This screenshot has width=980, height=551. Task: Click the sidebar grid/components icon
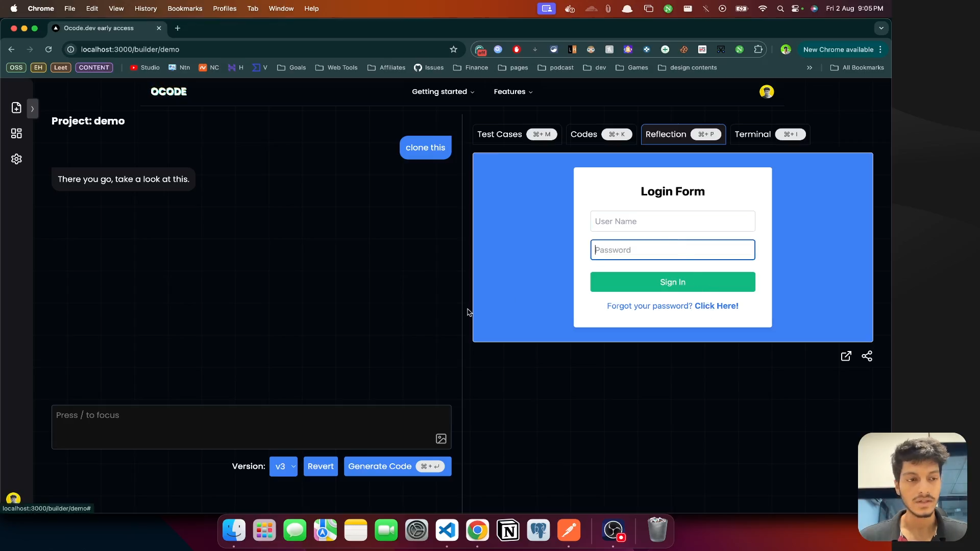(16, 133)
